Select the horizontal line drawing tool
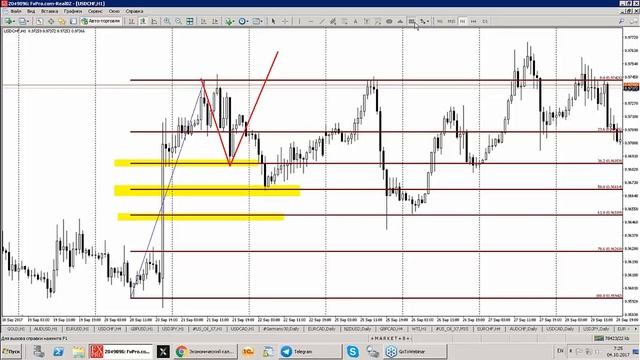 (x=311, y=21)
